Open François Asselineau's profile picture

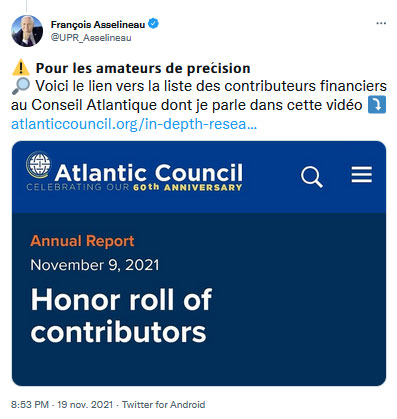point(27,31)
